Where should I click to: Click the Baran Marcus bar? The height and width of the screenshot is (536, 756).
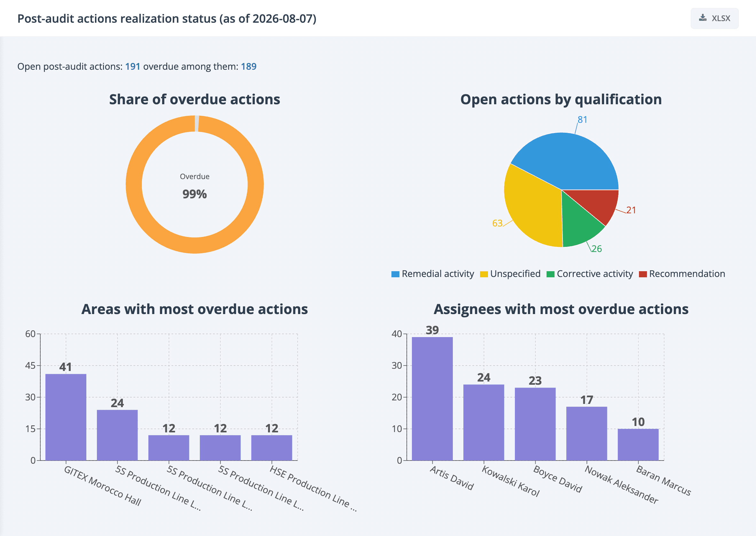(638, 445)
